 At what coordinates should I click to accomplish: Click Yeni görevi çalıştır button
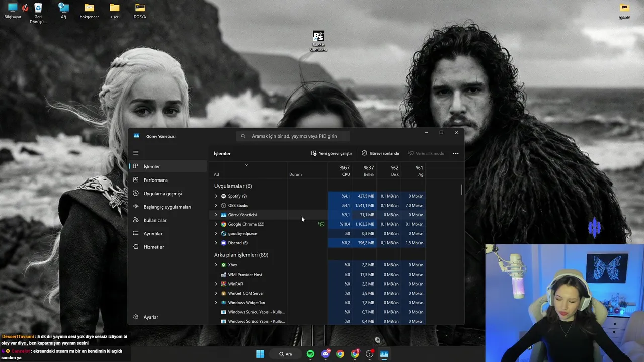tap(332, 153)
